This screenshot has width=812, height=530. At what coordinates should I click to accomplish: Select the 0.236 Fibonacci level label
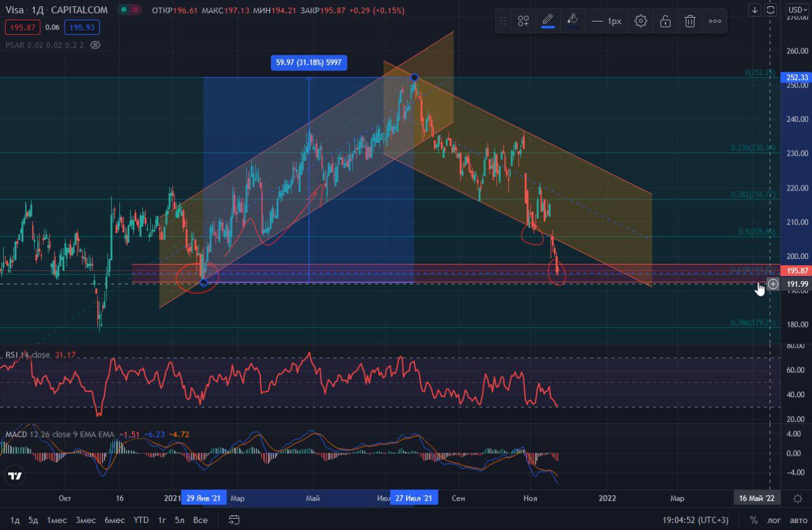[x=753, y=147]
